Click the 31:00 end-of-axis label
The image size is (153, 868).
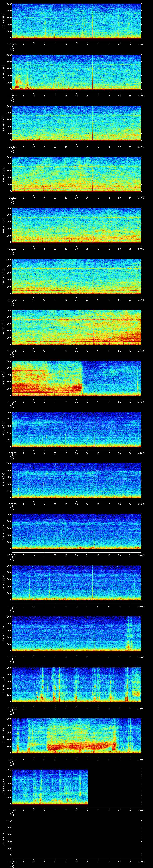coord(141,351)
